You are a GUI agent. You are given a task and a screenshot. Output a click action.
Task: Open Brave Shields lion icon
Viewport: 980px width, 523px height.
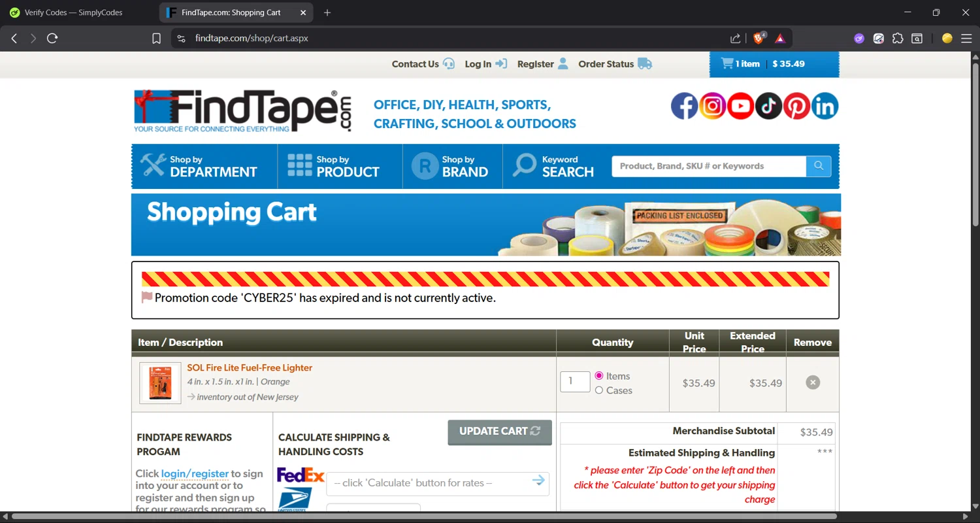pos(759,39)
